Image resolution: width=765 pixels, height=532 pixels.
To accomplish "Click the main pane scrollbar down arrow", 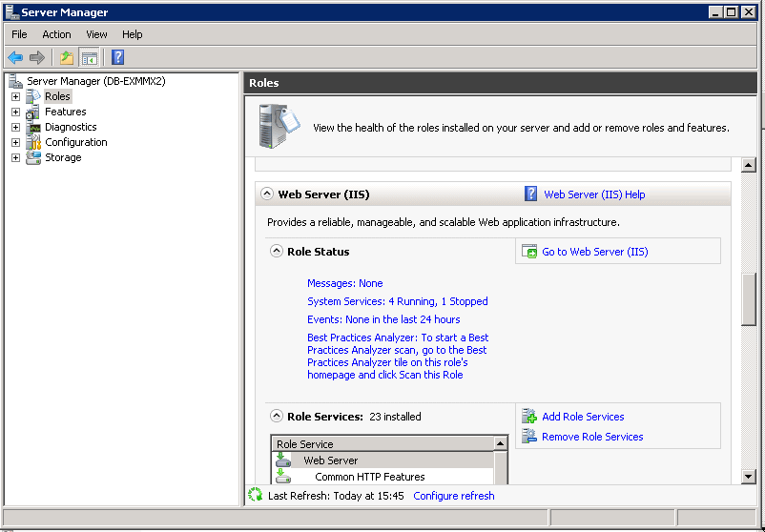I will tap(749, 477).
